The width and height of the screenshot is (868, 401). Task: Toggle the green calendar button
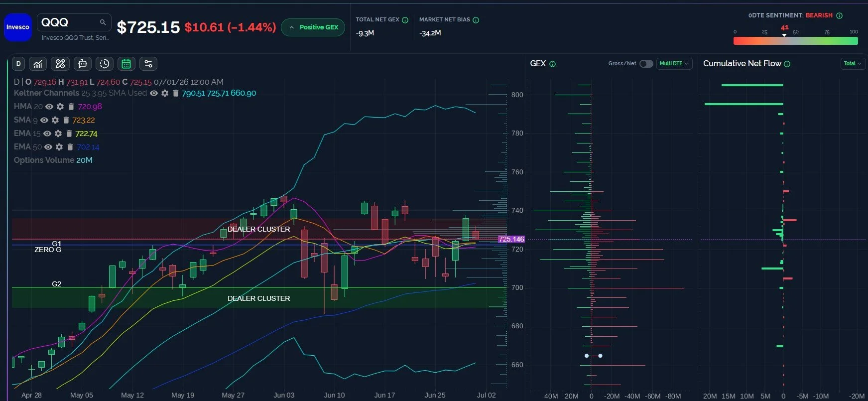pyautogui.click(x=126, y=64)
